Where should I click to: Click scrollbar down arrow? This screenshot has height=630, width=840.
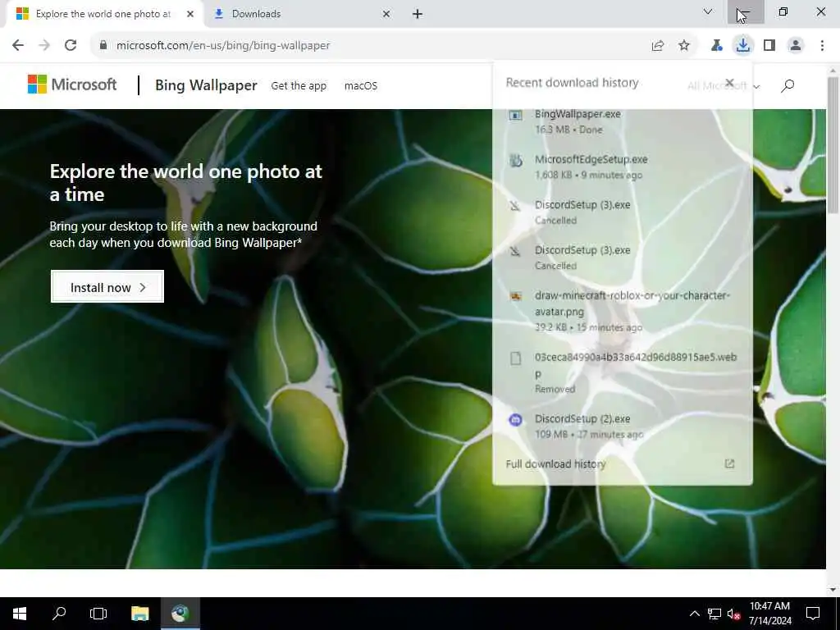(833, 590)
